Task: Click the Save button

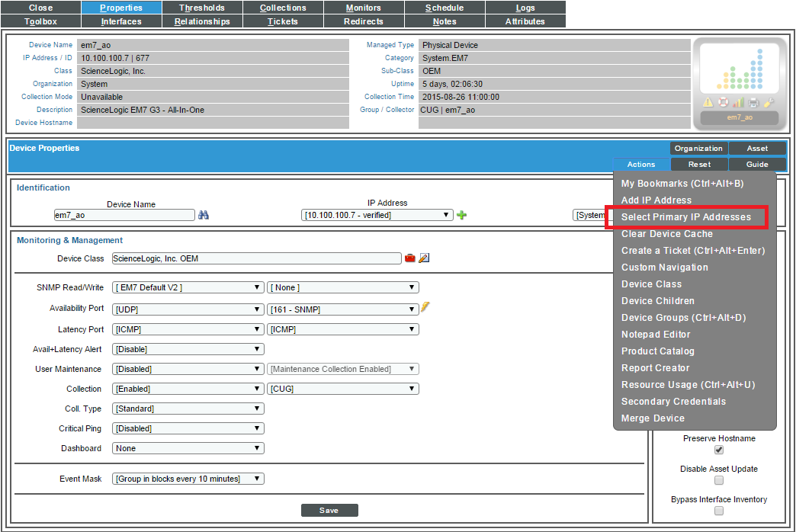Action: (x=329, y=510)
